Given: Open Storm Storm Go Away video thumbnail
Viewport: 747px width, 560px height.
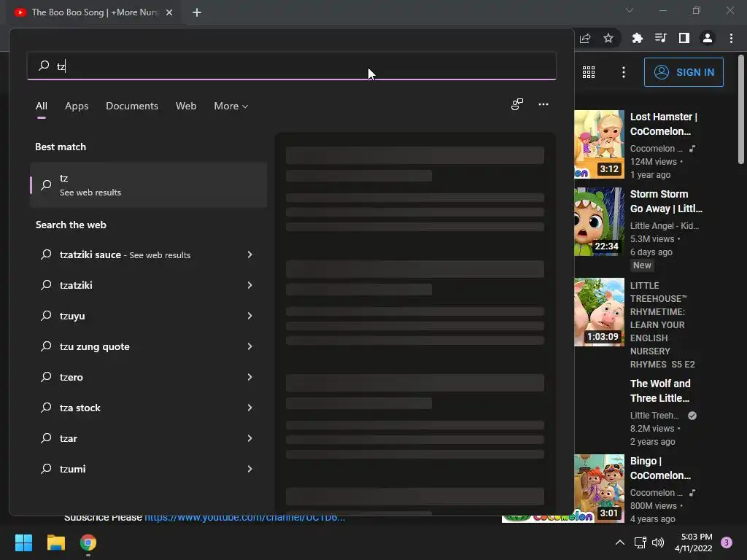Looking at the screenshot, I should 600,222.
